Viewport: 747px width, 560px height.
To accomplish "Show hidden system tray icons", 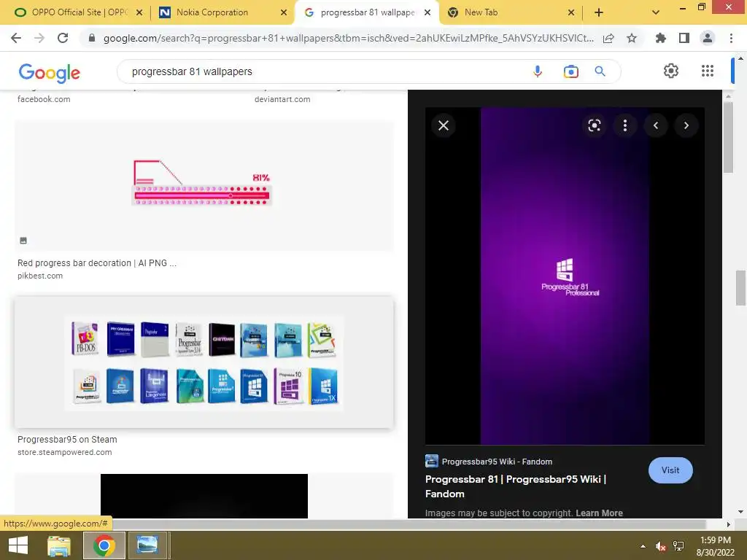I will pos(643,546).
